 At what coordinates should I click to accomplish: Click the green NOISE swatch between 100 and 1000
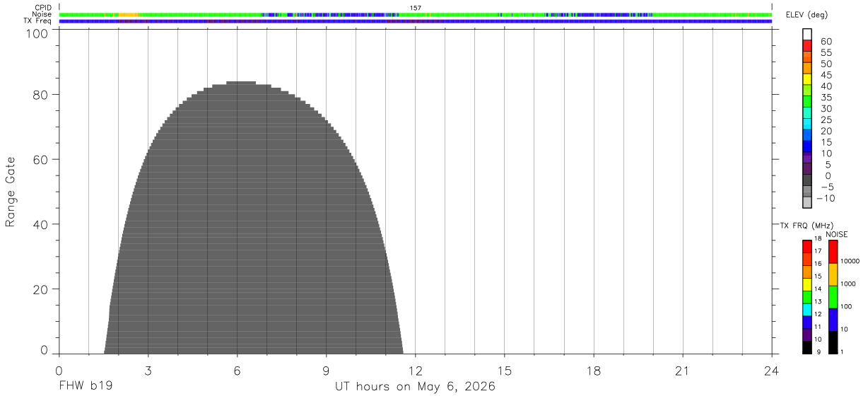point(833,297)
